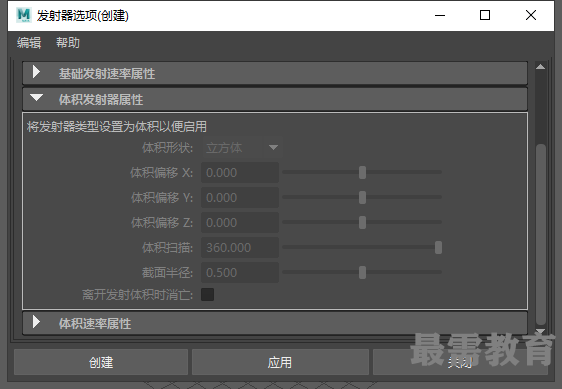
Task: Click the scrollbar down arrow
Action: 540,331
